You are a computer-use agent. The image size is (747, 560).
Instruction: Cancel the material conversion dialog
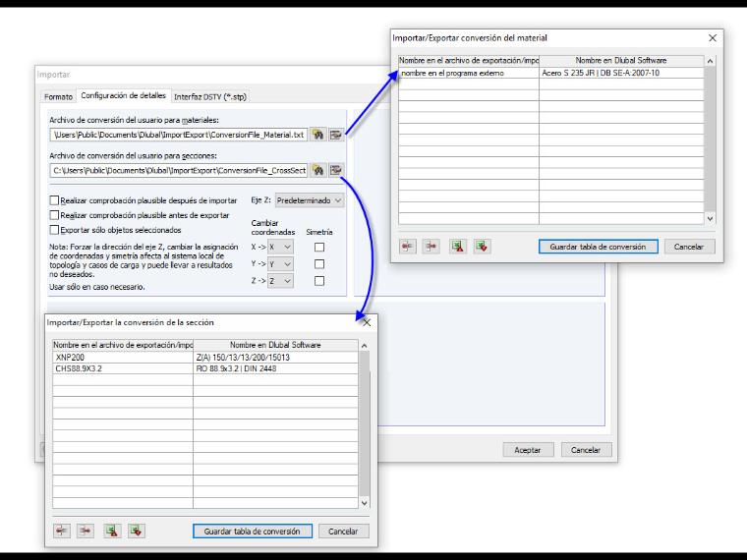689,247
